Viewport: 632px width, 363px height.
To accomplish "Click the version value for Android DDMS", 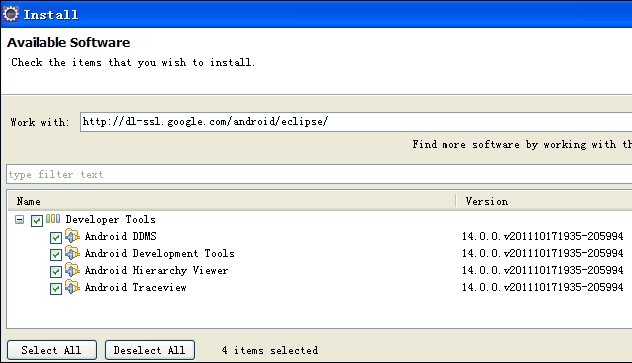I will (x=543, y=236).
